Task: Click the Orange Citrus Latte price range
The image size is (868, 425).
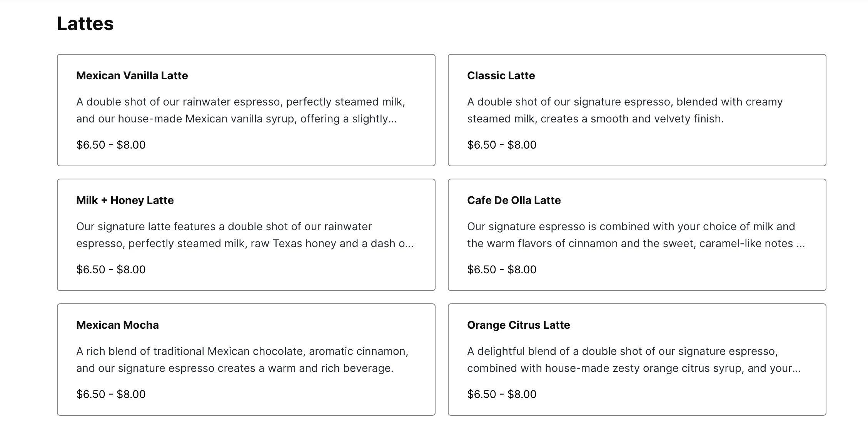Action: tap(502, 394)
